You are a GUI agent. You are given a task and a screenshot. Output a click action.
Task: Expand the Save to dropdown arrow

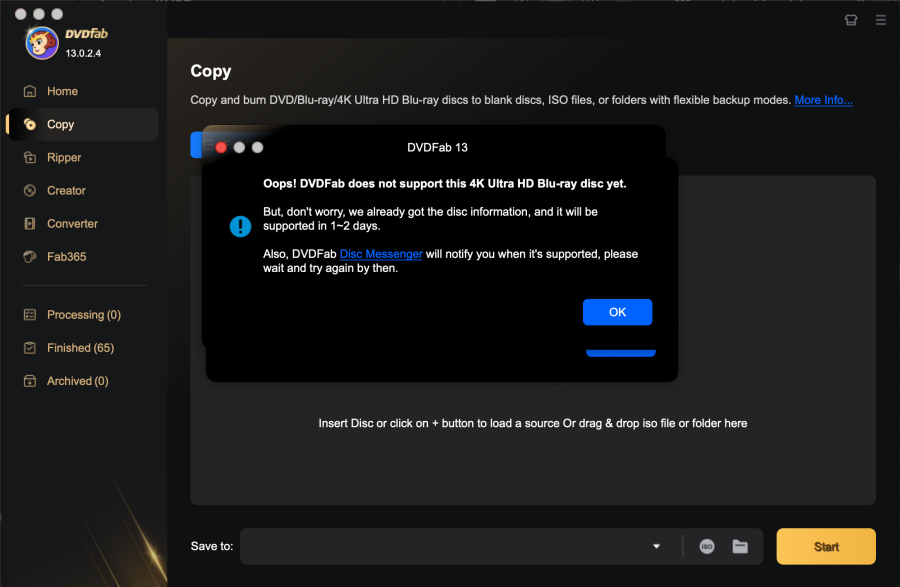click(x=656, y=547)
